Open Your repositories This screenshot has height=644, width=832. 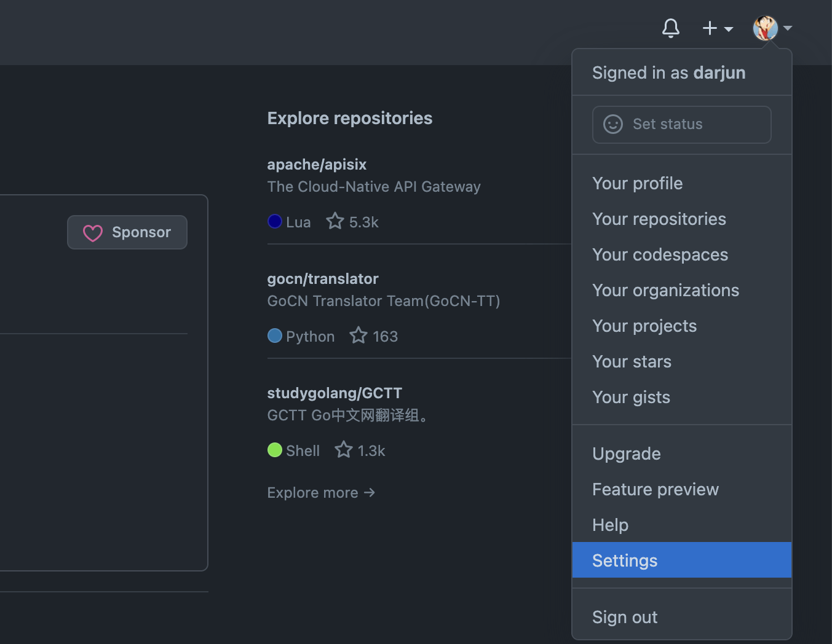[x=682, y=219]
